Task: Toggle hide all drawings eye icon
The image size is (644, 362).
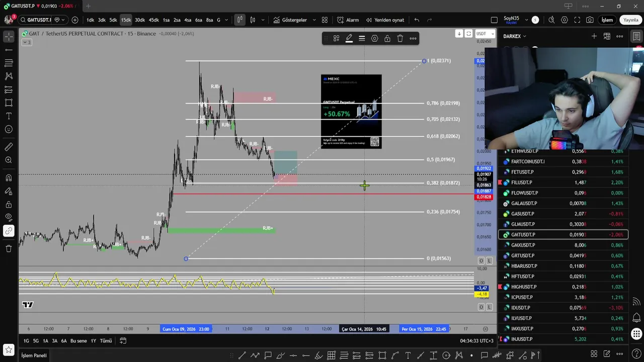Action: (9, 217)
